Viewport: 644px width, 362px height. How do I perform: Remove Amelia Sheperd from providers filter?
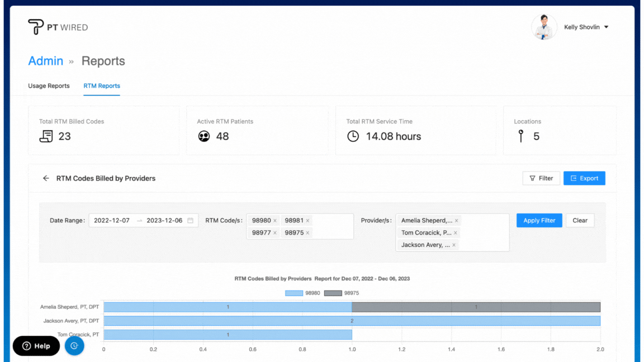[x=456, y=221]
